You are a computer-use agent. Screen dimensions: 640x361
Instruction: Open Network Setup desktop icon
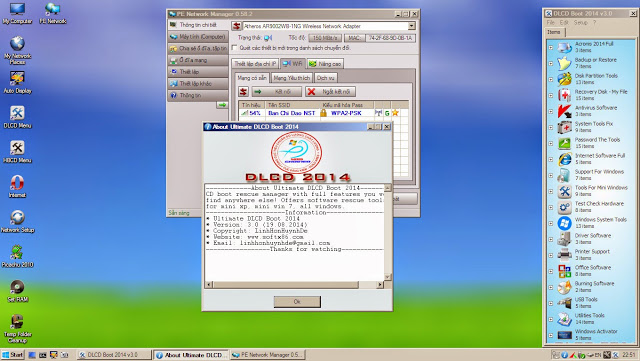(17, 221)
